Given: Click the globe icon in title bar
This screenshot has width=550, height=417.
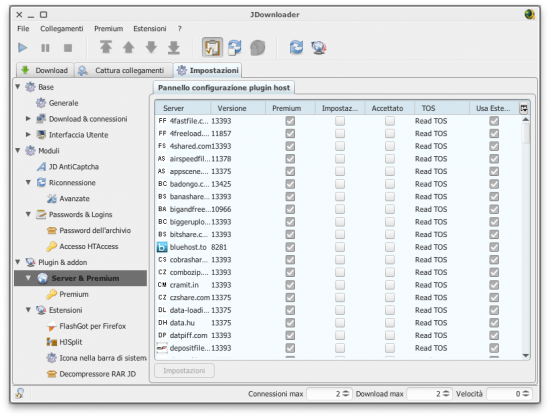Looking at the screenshot, I should 529,14.
